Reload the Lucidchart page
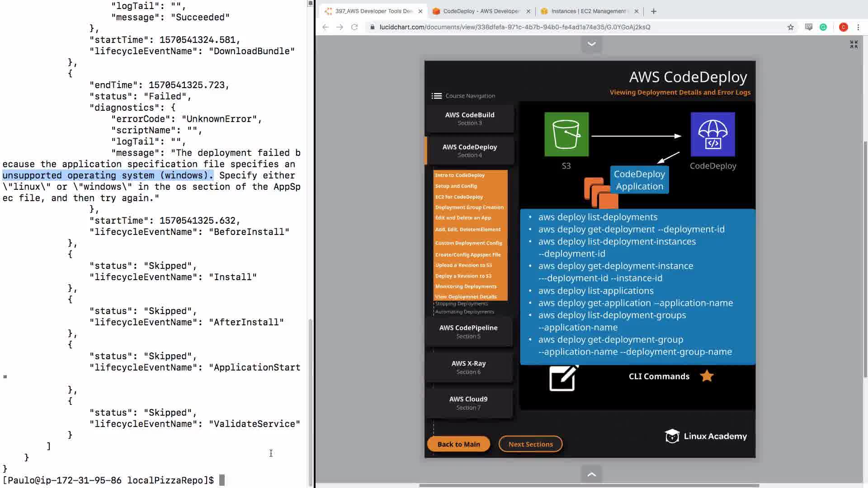This screenshot has height=488, width=868. pos(354,27)
